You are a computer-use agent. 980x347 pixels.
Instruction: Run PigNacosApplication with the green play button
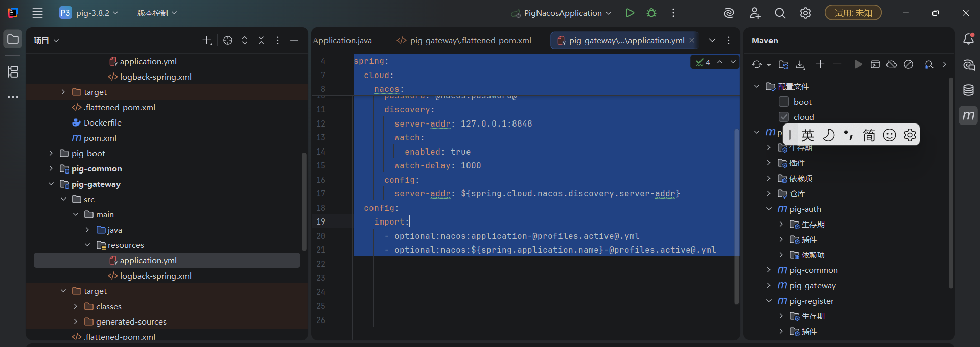click(630, 13)
